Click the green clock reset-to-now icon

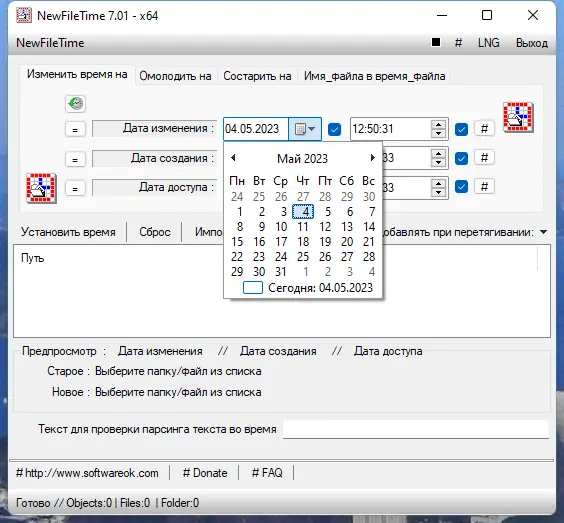click(75, 104)
